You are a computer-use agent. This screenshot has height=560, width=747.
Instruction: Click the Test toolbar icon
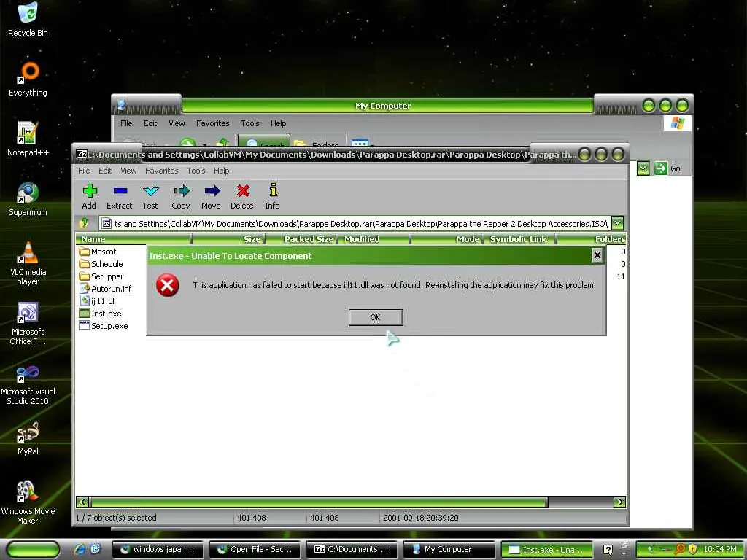pyautogui.click(x=150, y=196)
